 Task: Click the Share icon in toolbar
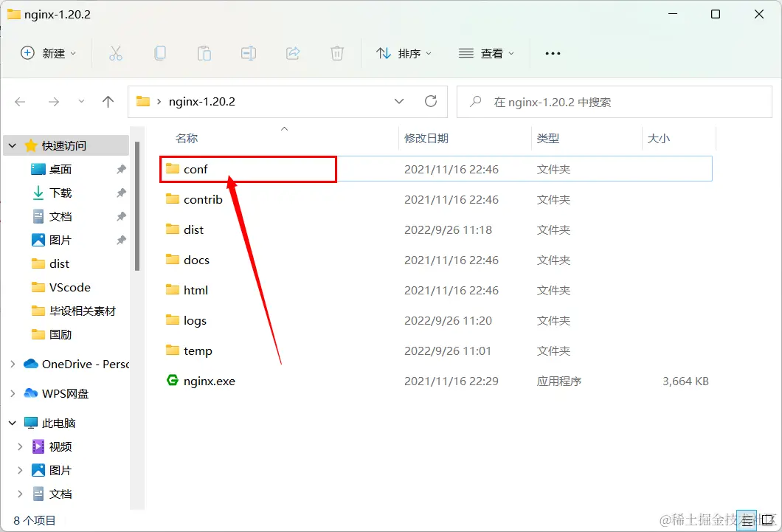click(x=293, y=53)
